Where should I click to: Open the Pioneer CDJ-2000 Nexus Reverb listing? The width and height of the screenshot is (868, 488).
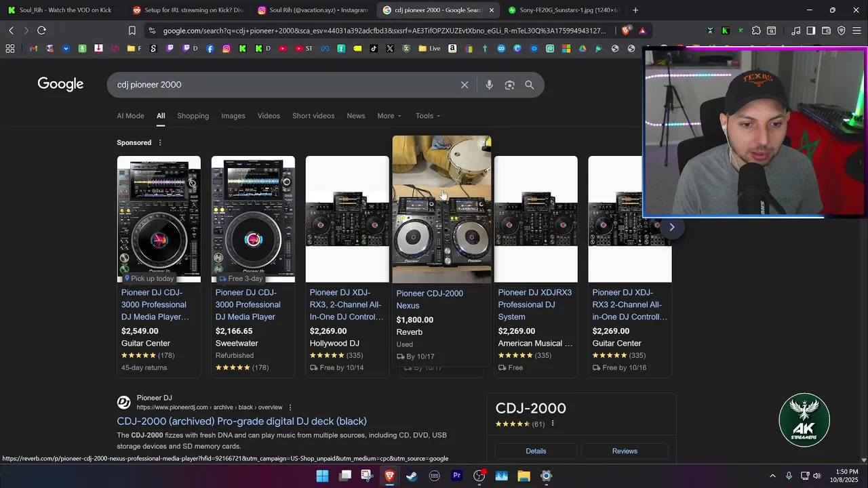(x=429, y=300)
